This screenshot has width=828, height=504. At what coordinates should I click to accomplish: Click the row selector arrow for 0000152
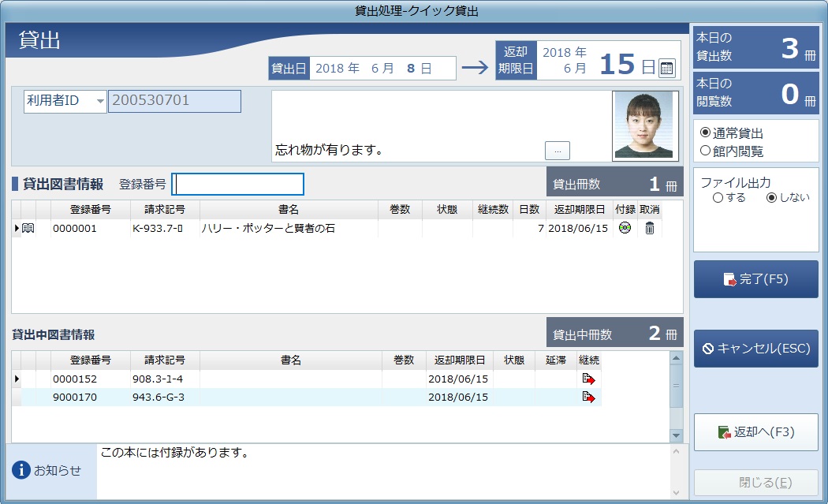point(17,379)
